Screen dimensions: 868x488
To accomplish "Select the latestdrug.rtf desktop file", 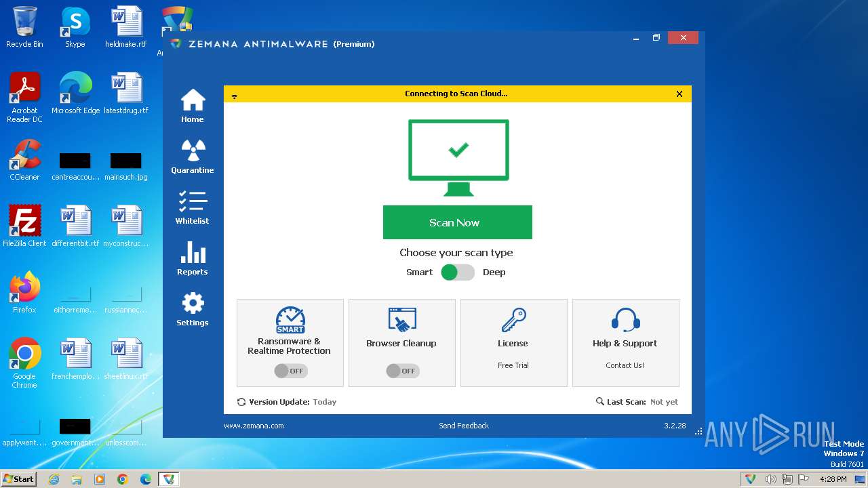I will (126, 94).
